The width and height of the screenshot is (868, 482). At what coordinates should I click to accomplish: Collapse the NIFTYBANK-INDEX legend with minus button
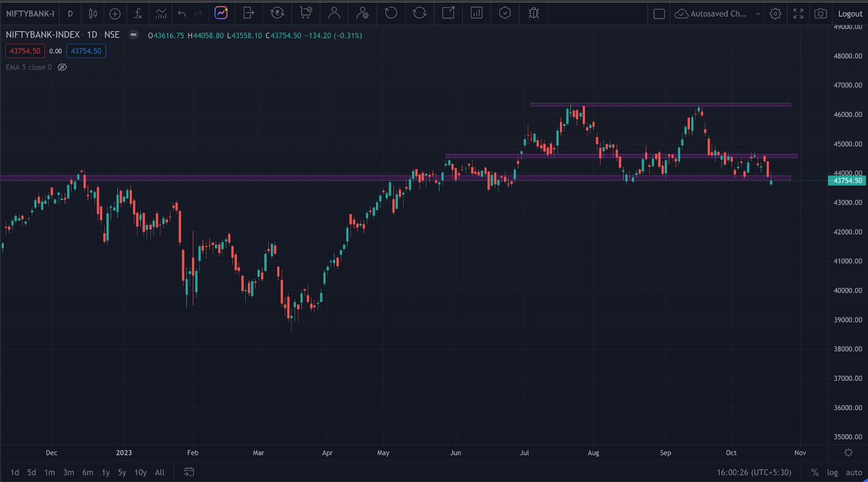tap(133, 35)
